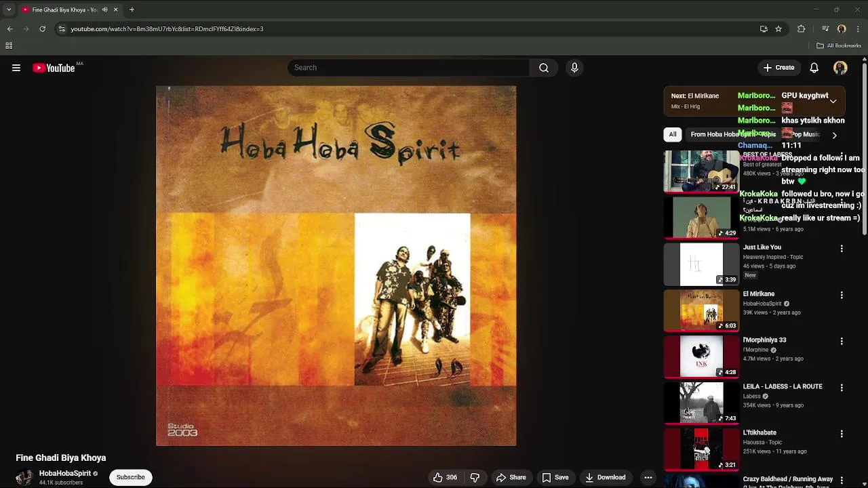Open l'Morphiniya 33 video title
This screenshot has width=868, height=488.
(x=764, y=340)
